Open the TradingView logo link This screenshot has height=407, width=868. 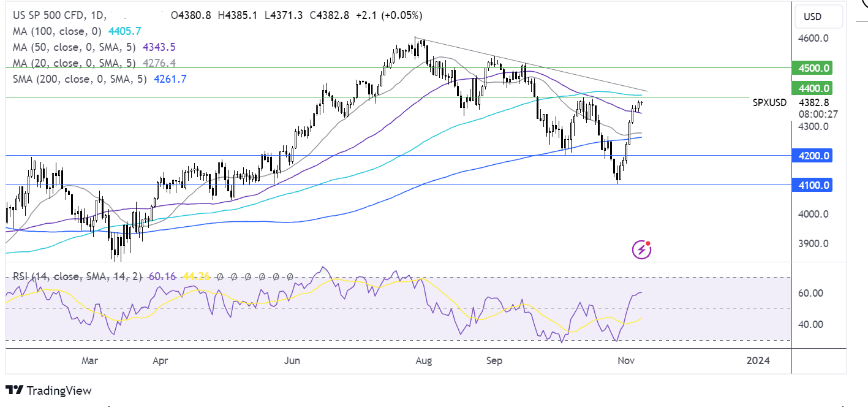tap(48, 390)
